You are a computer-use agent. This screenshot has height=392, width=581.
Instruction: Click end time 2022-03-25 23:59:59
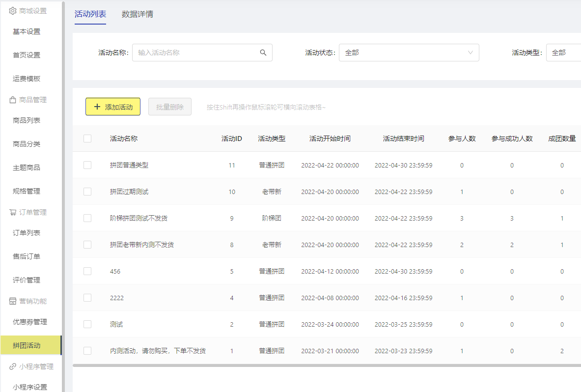coord(404,324)
